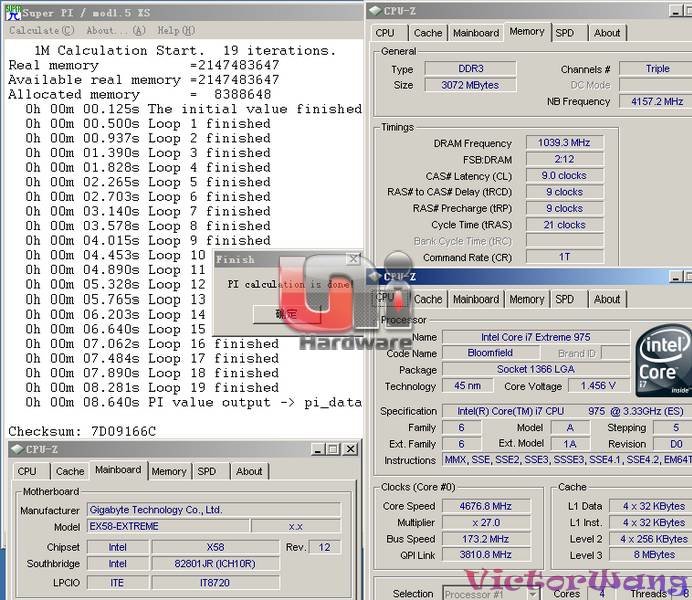This screenshot has height=600, width=692.
Task: Click southbridge value 82801JR (ICH10R)
Action: [x=215, y=563]
